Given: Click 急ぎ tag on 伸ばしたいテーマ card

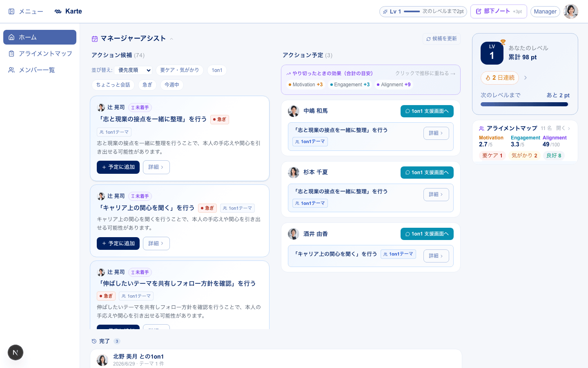Looking at the screenshot, I should coord(106,296).
